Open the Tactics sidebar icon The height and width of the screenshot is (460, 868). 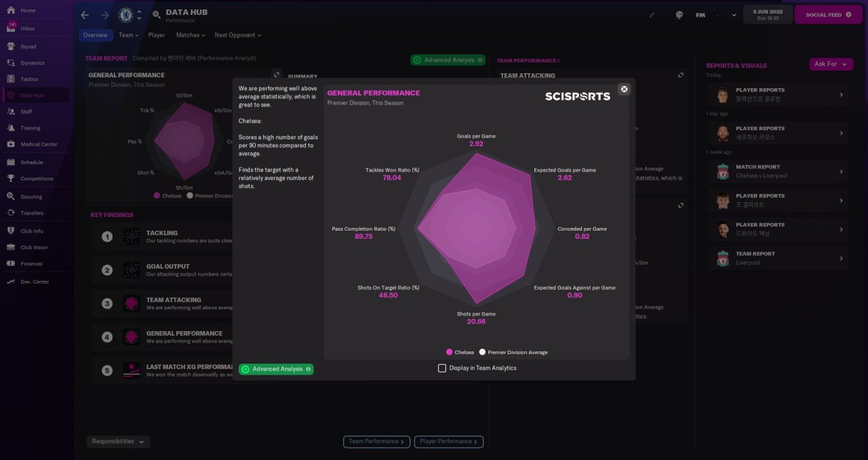click(x=11, y=79)
